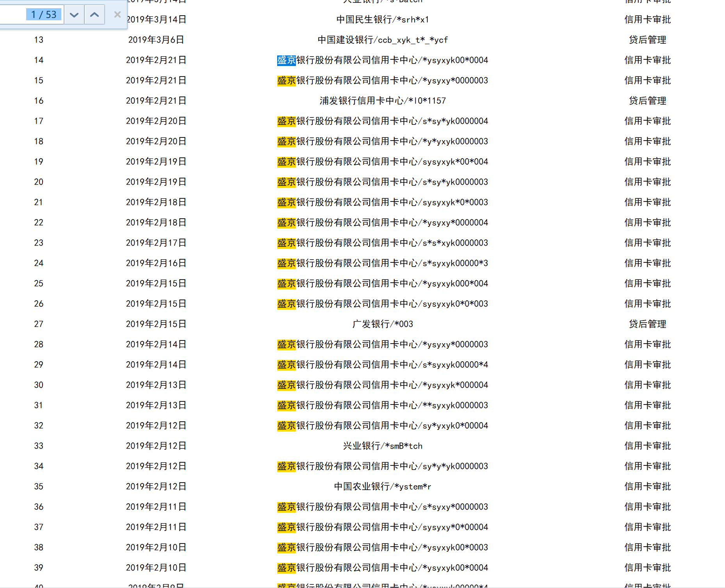Go to next search match

(x=74, y=15)
